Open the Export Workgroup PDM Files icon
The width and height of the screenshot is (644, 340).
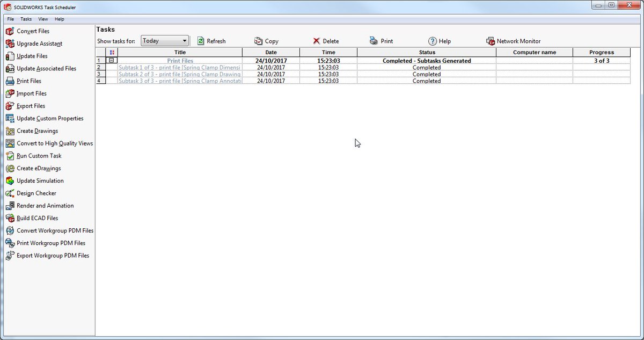(x=10, y=256)
